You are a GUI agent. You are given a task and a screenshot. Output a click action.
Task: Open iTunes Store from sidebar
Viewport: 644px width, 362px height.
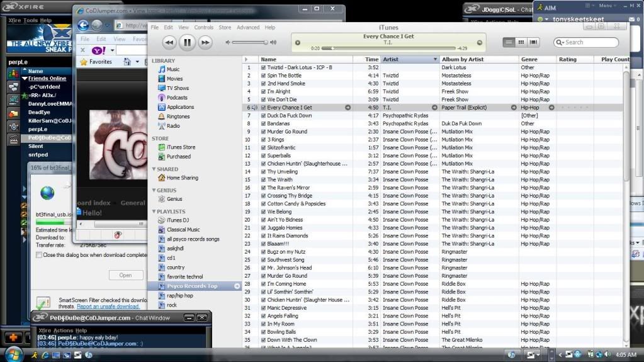[x=181, y=147]
